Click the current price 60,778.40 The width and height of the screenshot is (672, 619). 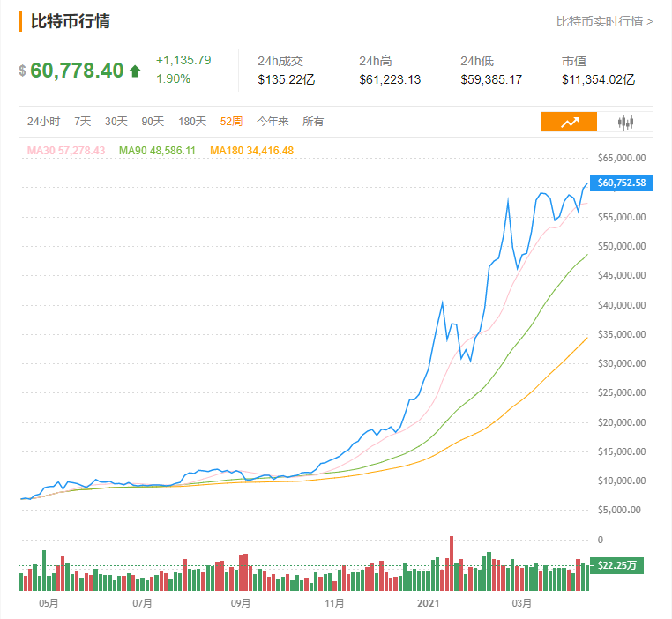77,71
